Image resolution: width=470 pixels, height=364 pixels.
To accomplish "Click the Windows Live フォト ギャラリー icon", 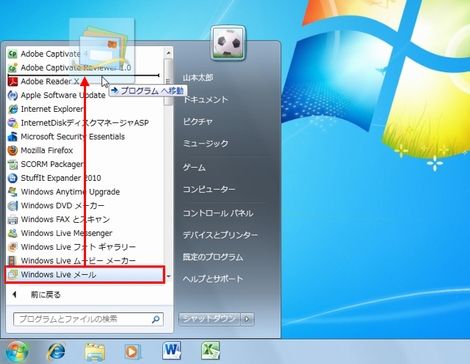I will coord(13,247).
